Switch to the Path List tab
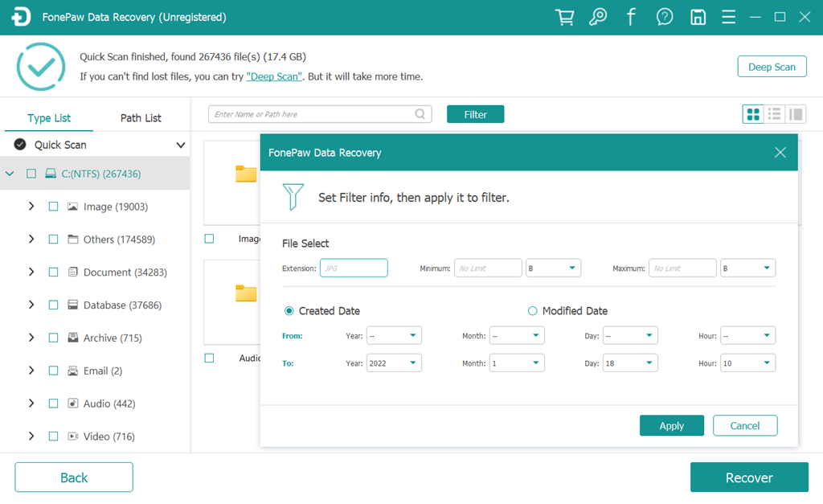Screen dimensions: 823x504 point(141,118)
